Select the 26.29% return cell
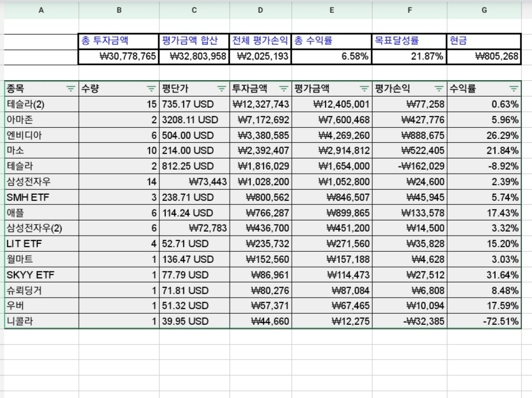 pos(484,135)
